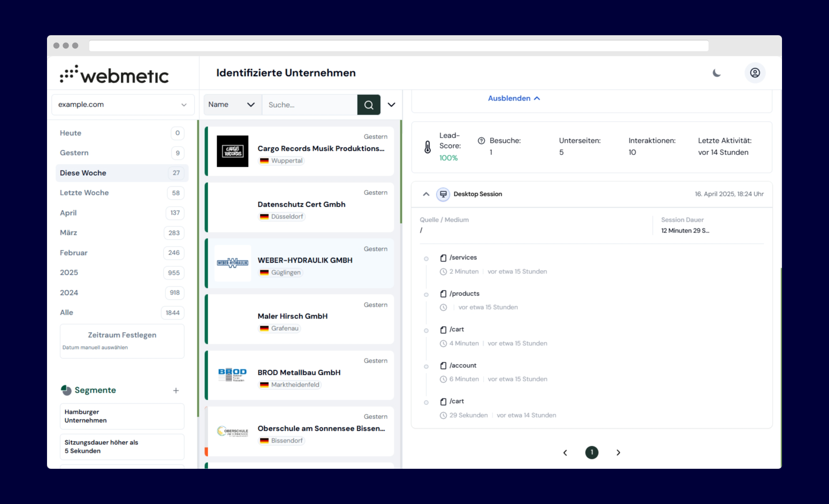Viewport: 829px width, 504px height.
Task: Click the lead score thermometer icon
Action: pyautogui.click(x=428, y=147)
